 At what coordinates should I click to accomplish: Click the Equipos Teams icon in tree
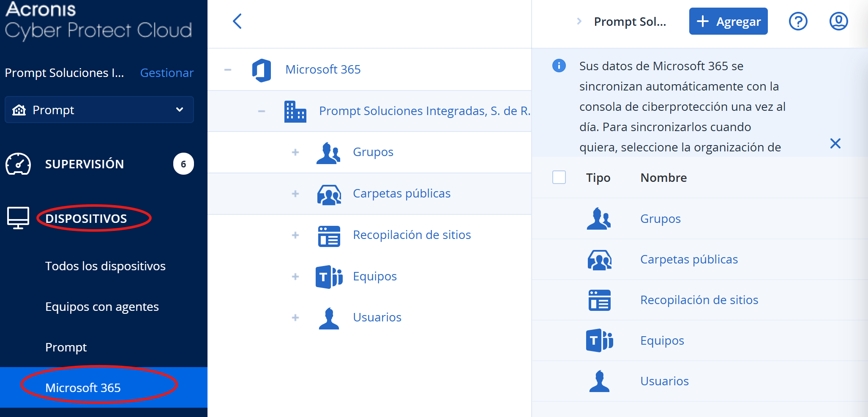[x=328, y=277]
